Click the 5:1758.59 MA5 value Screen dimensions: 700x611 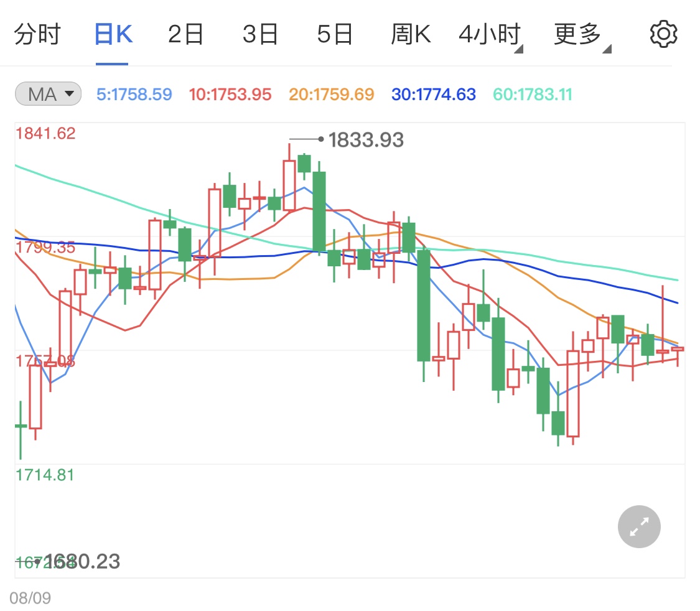tap(134, 95)
